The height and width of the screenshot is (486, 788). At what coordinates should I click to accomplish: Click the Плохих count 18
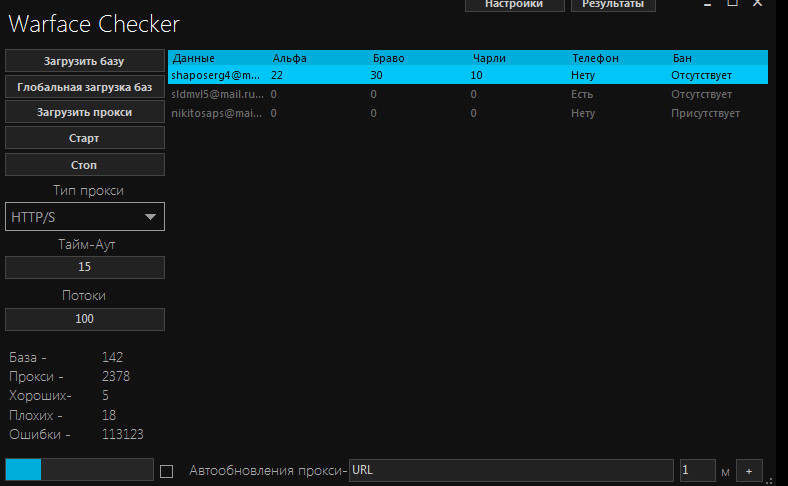pyautogui.click(x=109, y=415)
